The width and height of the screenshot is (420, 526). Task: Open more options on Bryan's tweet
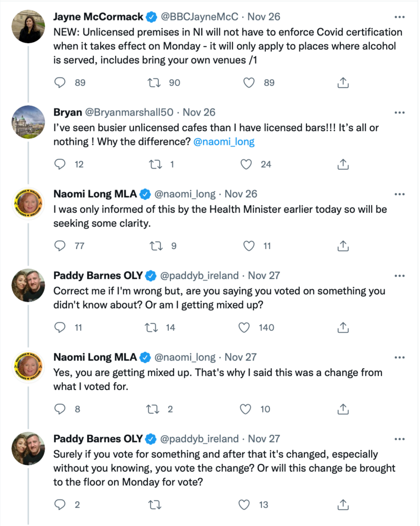399,112
